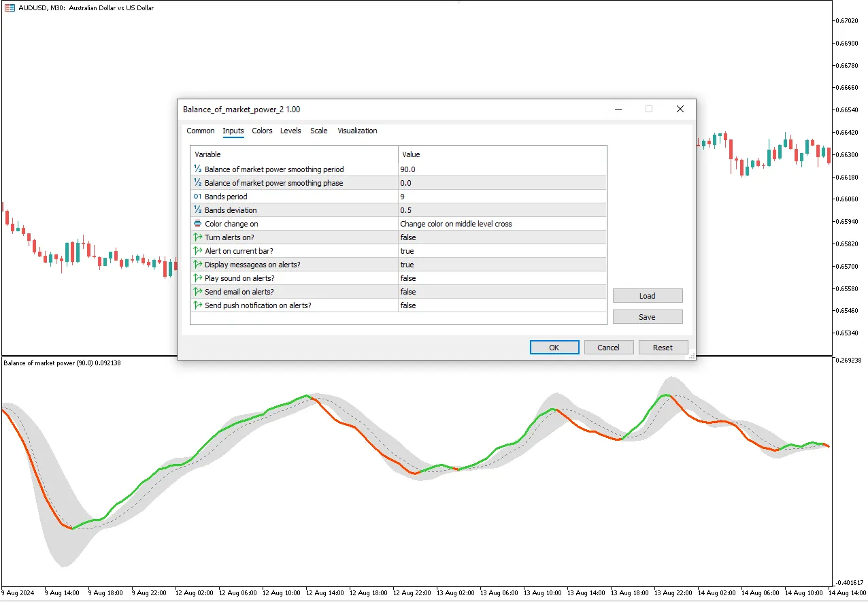Toggle the Turn alerts on false value
This screenshot has width=868, height=602.
502,237
